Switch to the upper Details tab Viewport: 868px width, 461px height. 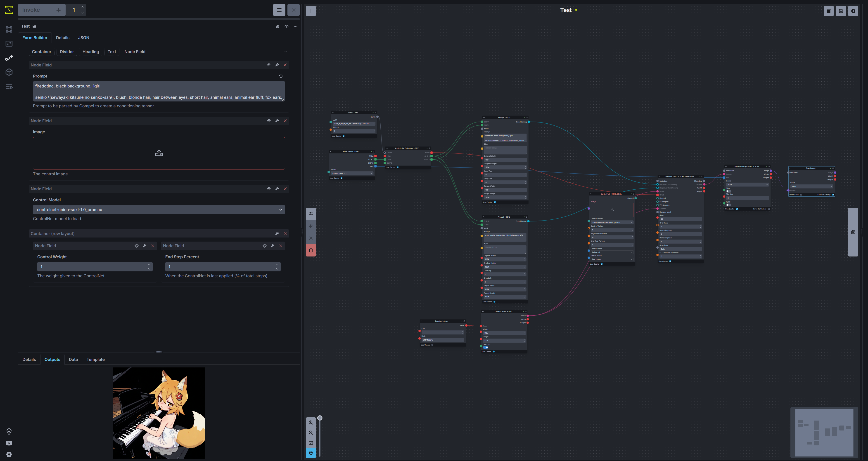[x=63, y=38]
